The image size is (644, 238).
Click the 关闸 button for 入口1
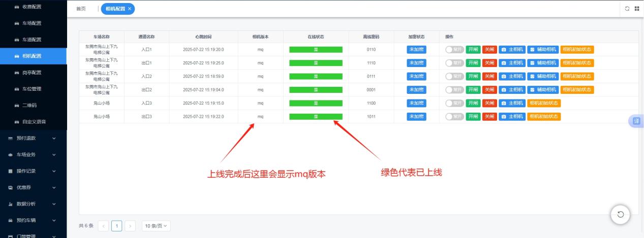489,50
